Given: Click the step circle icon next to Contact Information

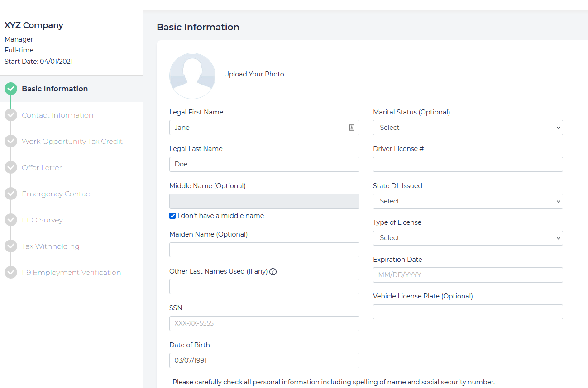Looking at the screenshot, I should [11, 115].
